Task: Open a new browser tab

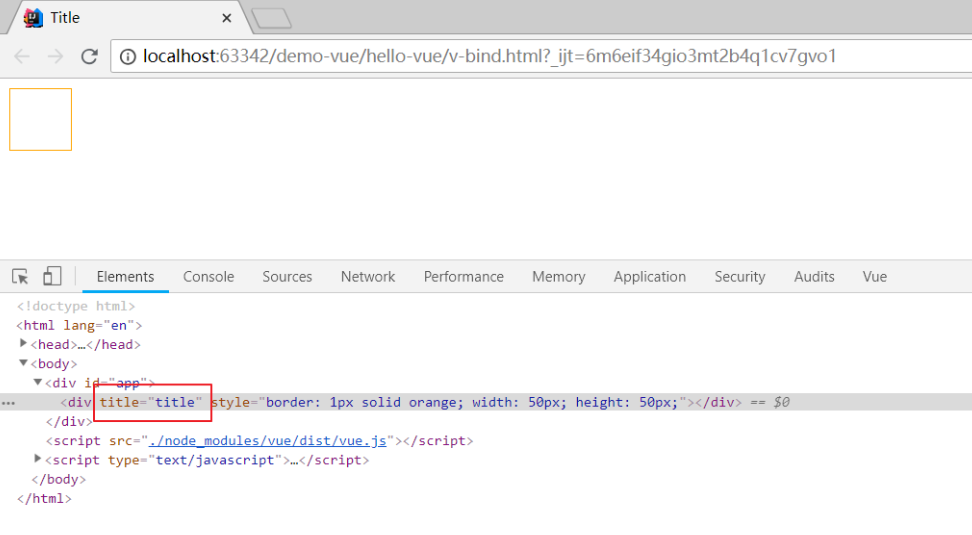Action: pyautogui.click(x=272, y=19)
